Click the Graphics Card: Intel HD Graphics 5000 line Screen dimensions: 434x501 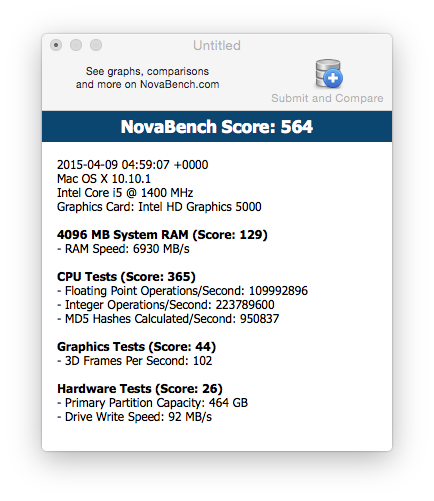[159, 207]
